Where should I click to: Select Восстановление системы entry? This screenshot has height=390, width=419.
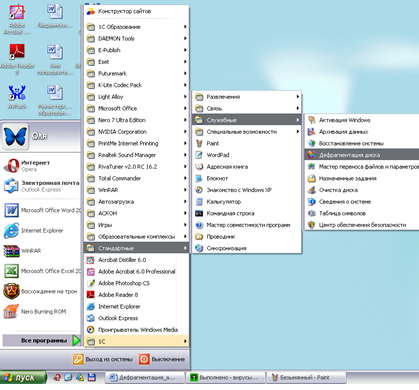pos(362,143)
